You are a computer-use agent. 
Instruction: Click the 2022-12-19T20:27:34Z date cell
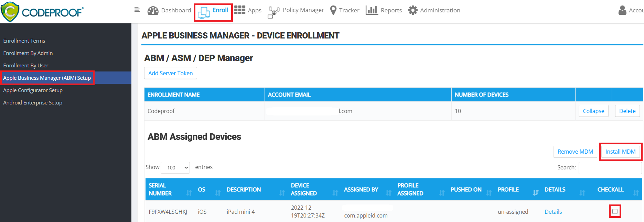coord(308,212)
